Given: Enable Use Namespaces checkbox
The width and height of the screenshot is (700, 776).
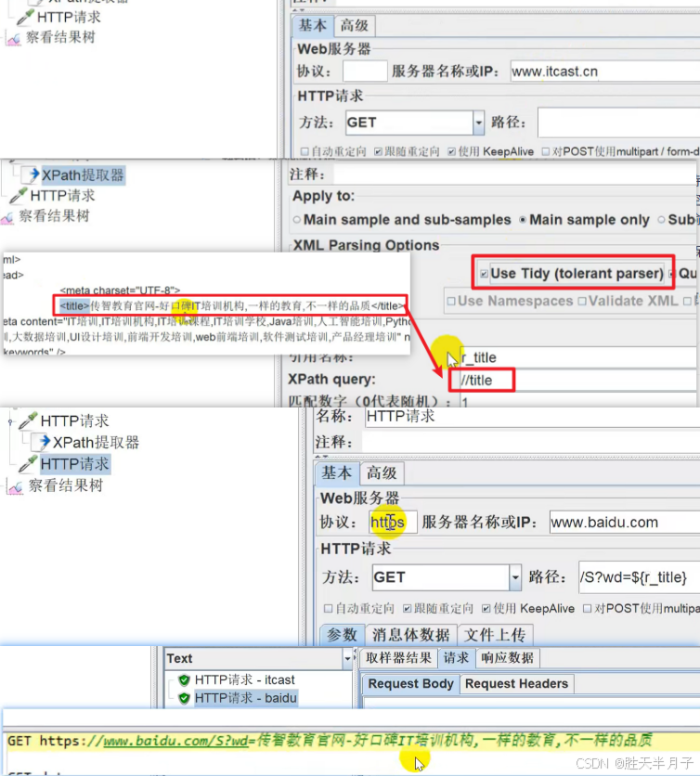Looking at the screenshot, I should click(x=451, y=301).
